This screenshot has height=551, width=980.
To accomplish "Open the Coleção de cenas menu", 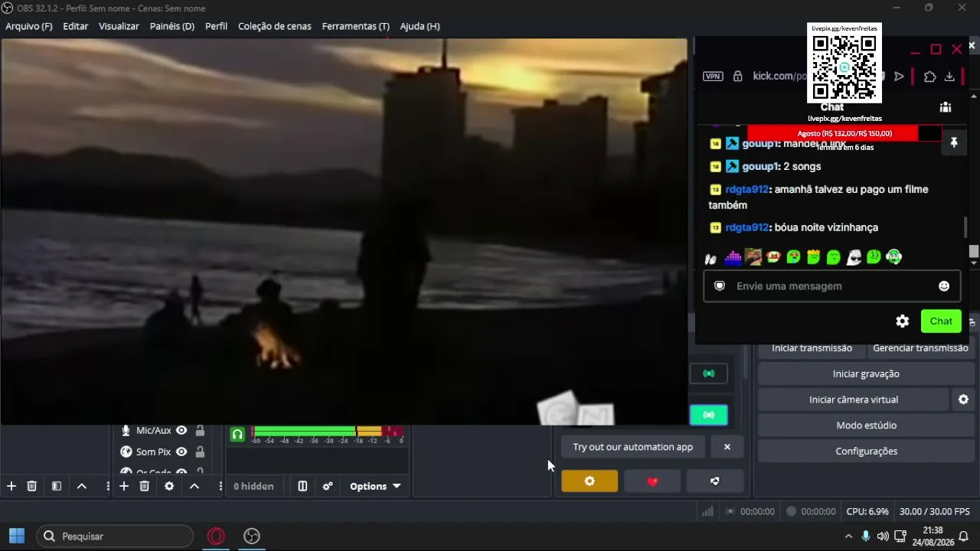I will click(x=275, y=26).
